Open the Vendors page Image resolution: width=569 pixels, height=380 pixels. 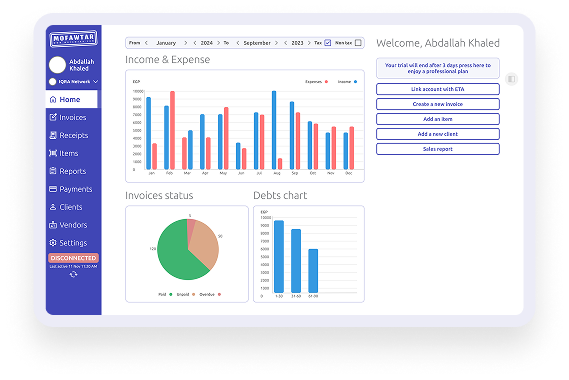(68, 225)
